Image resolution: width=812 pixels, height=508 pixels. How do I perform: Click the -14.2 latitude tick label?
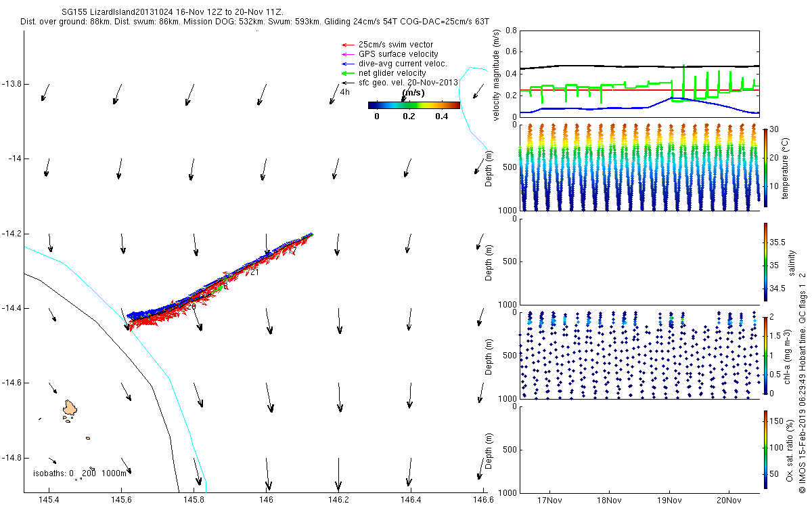12,234
